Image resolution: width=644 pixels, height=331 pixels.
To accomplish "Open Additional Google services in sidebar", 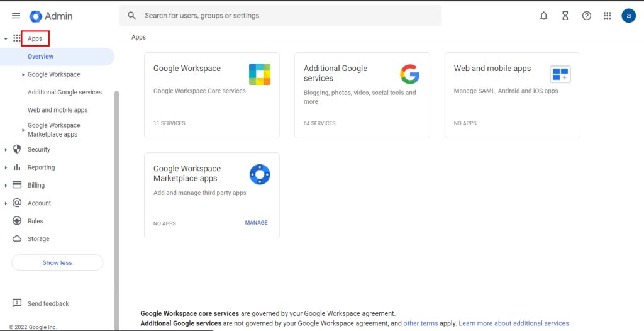I will click(x=65, y=92).
